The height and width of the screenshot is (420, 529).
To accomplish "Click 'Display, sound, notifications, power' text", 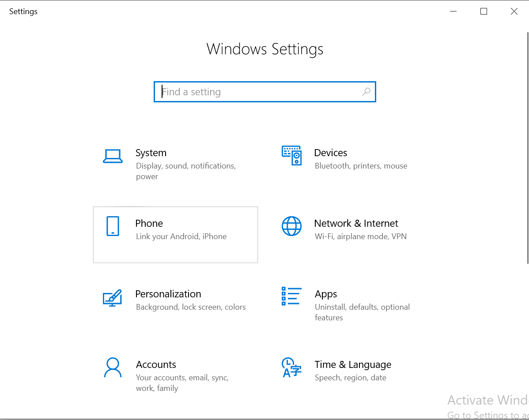I will pyautogui.click(x=186, y=171).
